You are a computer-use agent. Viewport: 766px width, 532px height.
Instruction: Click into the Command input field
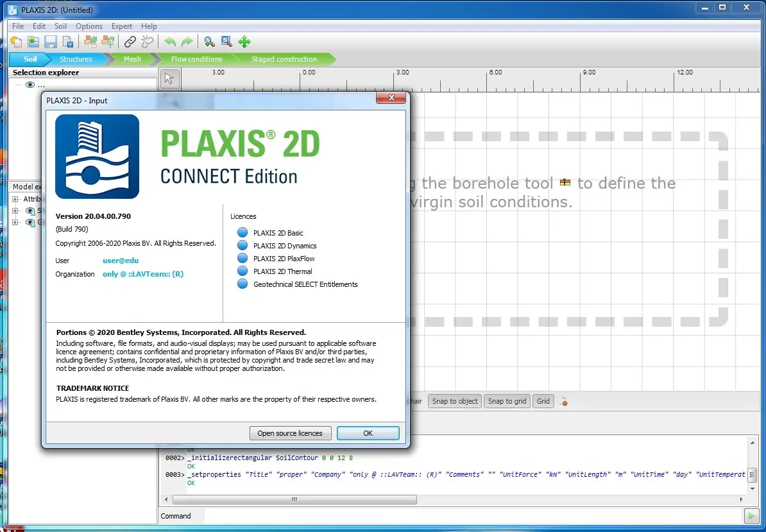tap(473, 516)
